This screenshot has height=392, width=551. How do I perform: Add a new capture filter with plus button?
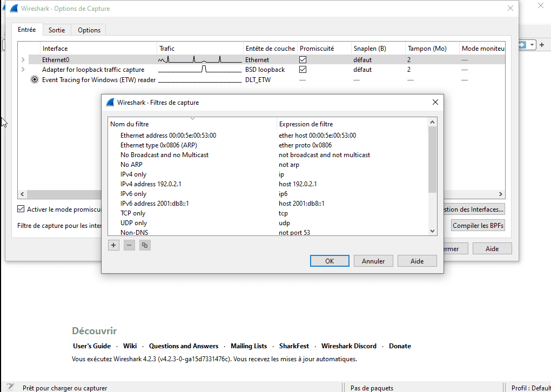click(x=113, y=245)
